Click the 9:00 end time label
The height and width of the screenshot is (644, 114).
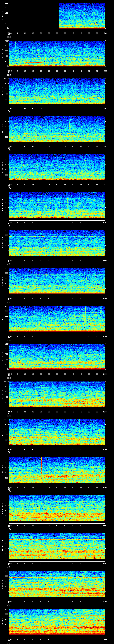click(x=105, y=184)
